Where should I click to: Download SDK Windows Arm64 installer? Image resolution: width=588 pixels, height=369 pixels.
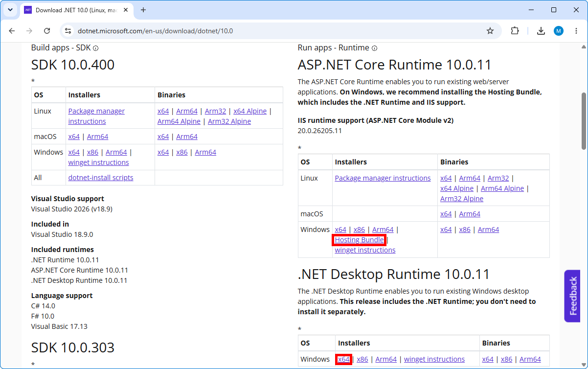coord(116,152)
